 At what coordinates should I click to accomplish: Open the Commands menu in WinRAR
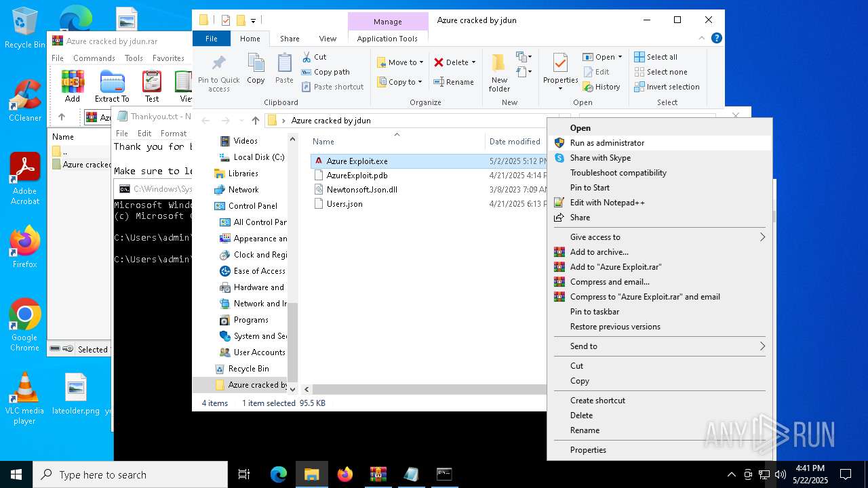[94, 58]
